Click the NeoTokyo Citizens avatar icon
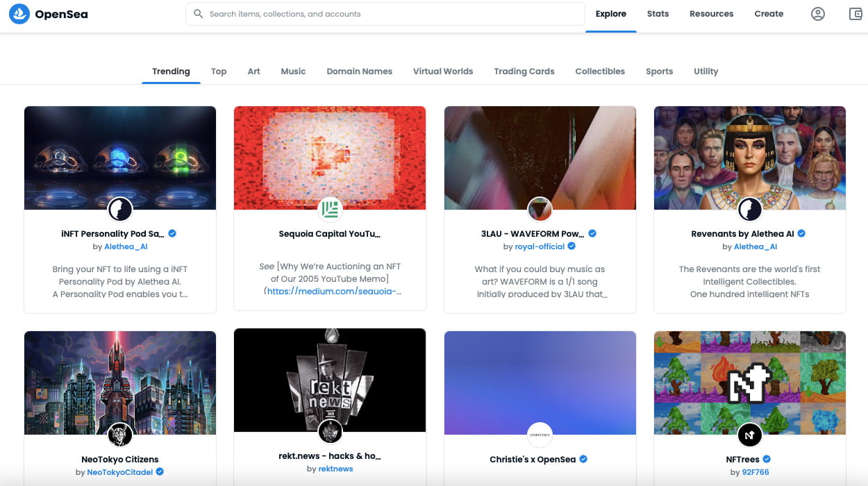 120,435
